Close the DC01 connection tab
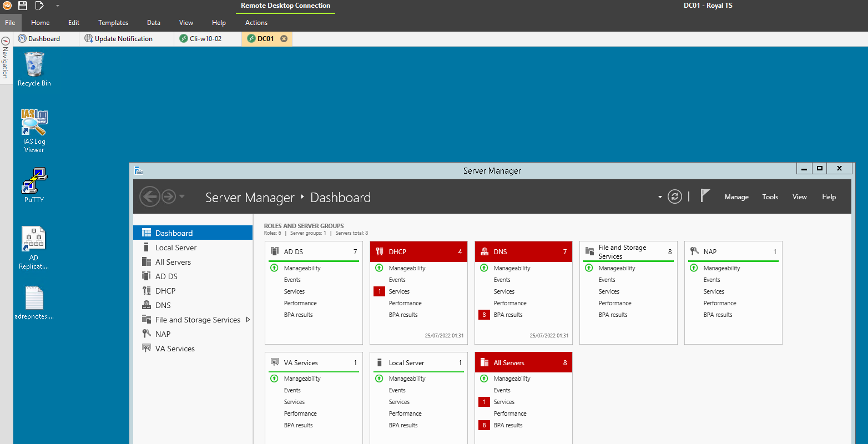Screen dimensions: 868x444 pyautogui.click(x=284, y=39)
